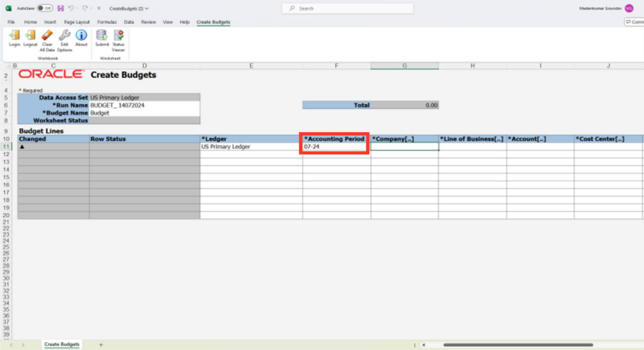The image size is (644, 350).
Task: Add a new sheet with plus button
Action: coord(101,345)
